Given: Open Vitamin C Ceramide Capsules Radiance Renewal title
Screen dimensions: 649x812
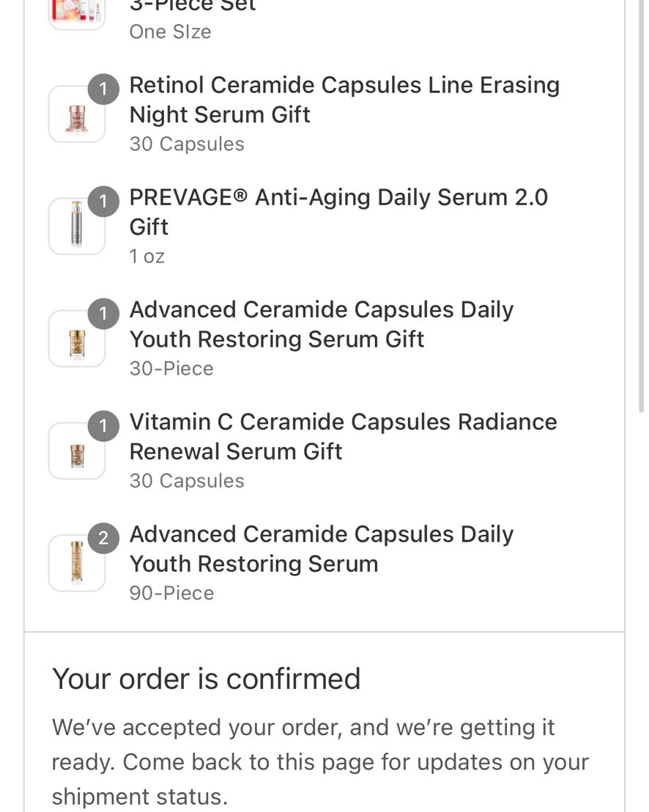Looking at the screenshot, I should pos(343,437).
